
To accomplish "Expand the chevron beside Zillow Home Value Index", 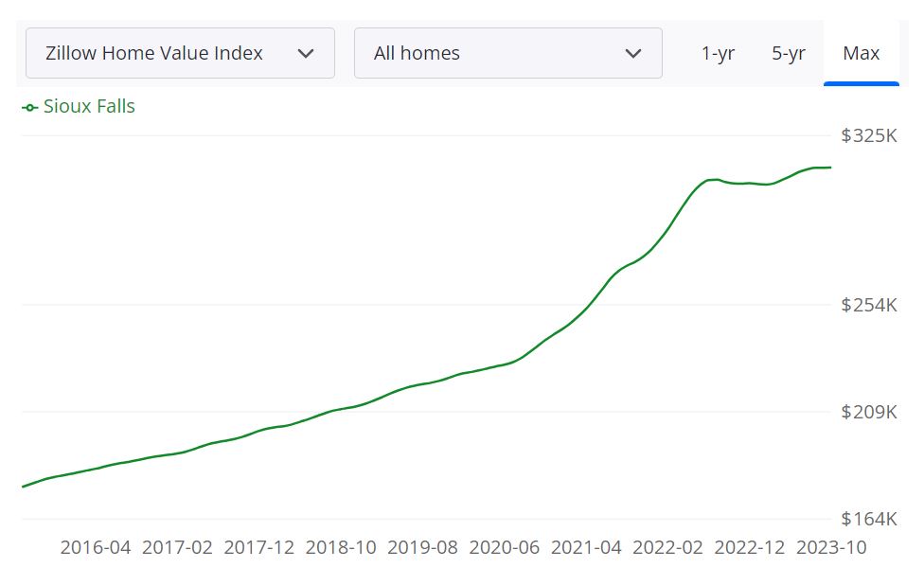I will (306, 53).
